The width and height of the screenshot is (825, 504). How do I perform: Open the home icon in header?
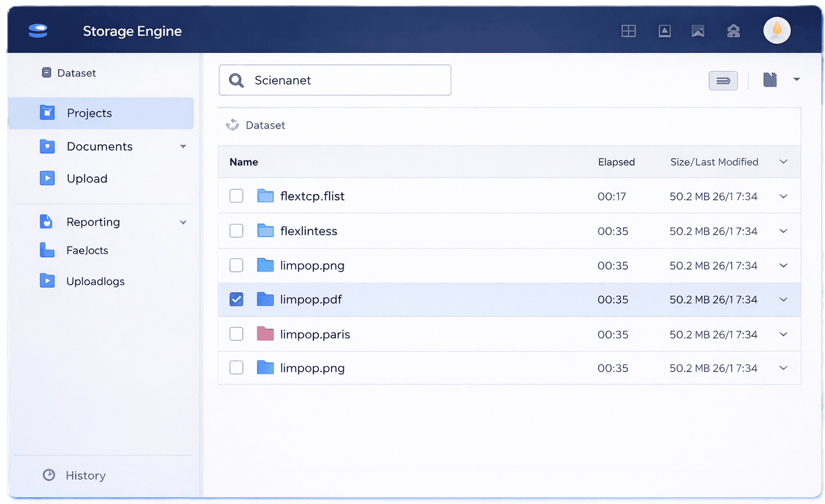[x=734, y=31]
